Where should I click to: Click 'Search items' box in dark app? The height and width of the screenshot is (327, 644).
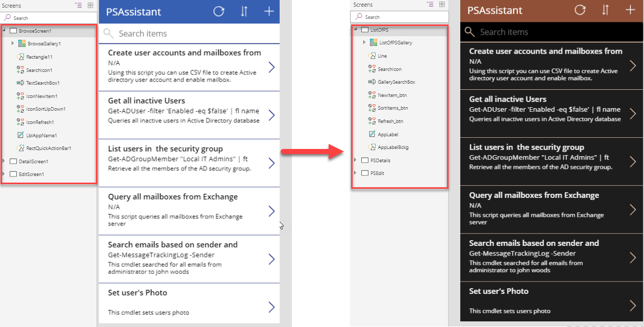[x=552, y=32]
